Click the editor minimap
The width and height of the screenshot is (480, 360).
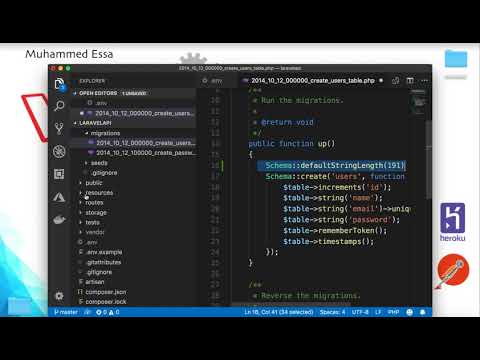[419, 102]
